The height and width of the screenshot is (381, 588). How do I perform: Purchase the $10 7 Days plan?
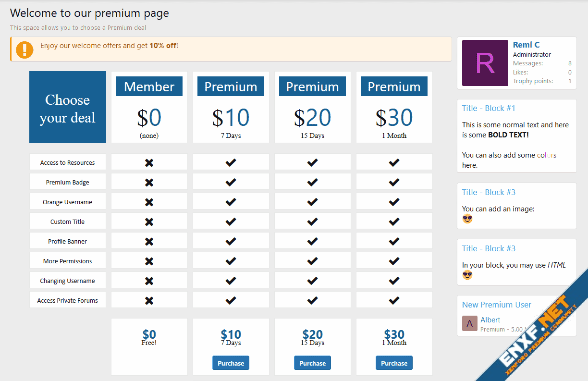[231, 363]
